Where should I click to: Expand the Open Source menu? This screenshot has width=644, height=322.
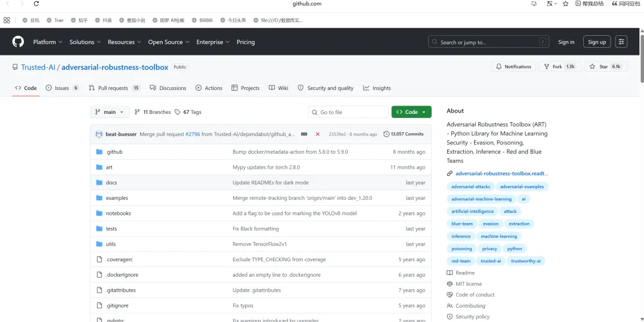(x=169, y=42)
